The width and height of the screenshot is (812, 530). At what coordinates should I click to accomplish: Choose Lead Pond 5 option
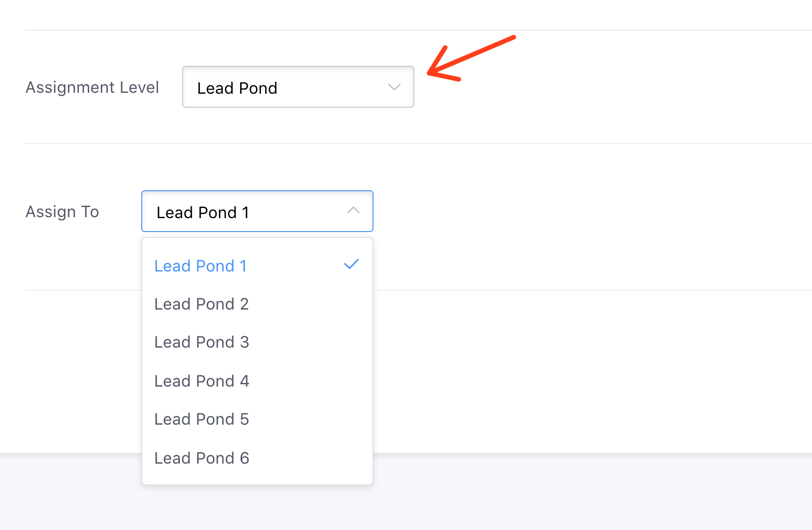tap(202, 419)
